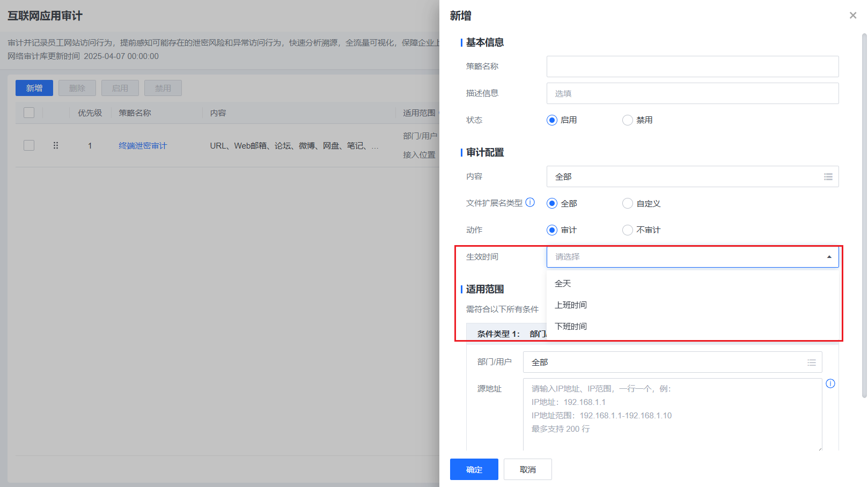Click the 确定 button
Viewport: 868px width, 487px height.
[474, 469]
